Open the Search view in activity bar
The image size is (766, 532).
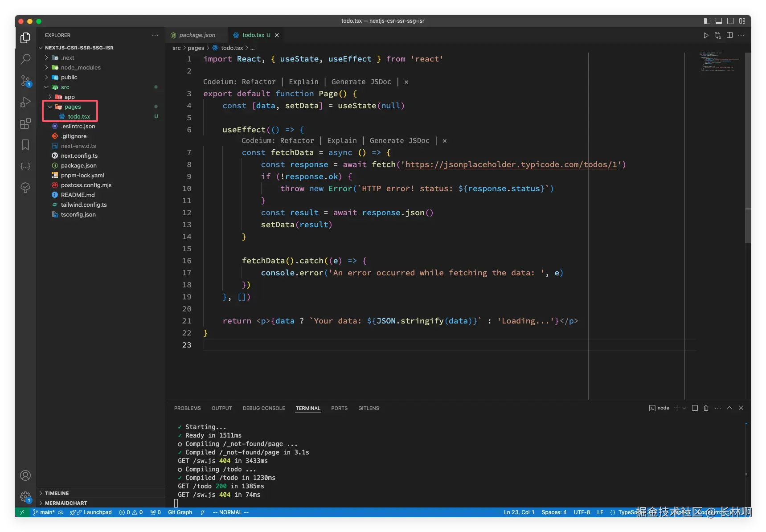[25, 59]
